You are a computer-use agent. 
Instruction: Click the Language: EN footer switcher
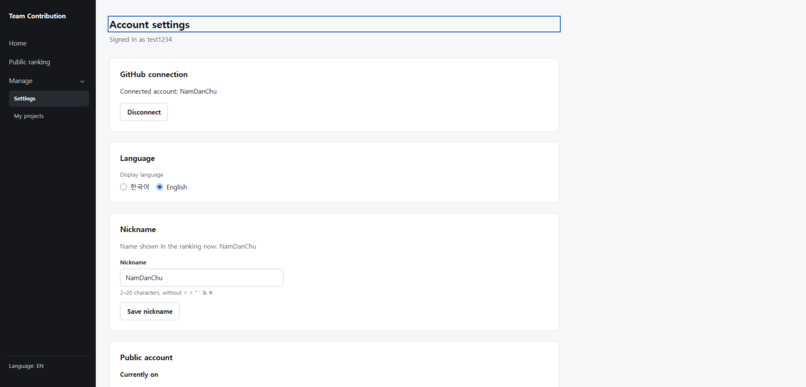[26, 366]
